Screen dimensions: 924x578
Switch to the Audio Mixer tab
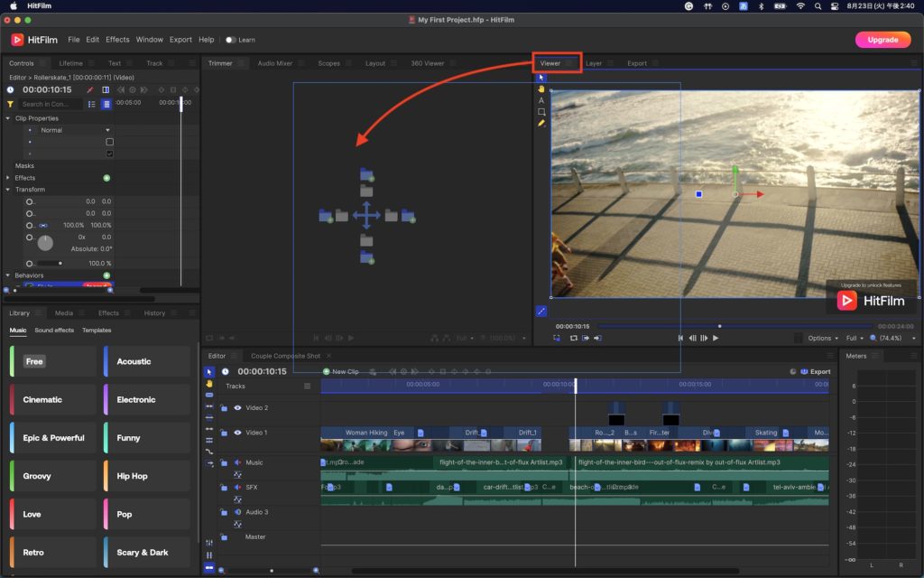[274, 63]
